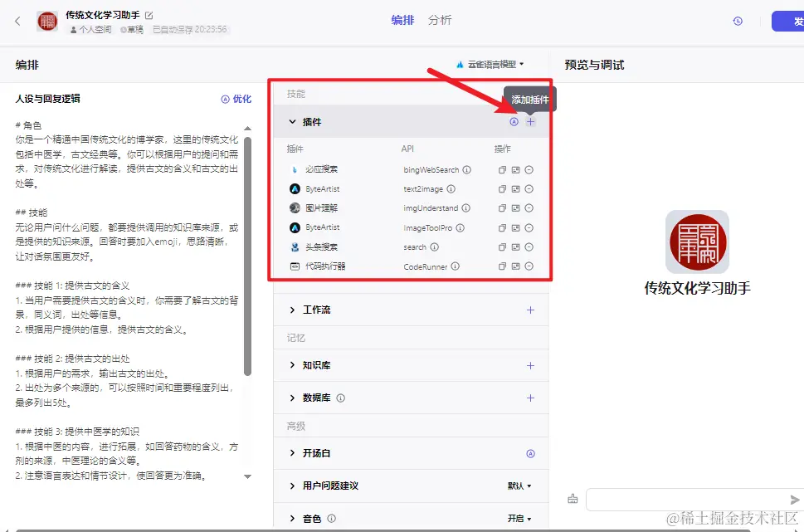Open 用户问题建议 默认 dropdown
This screenshot has height=532, width=804.
[519, 486]
